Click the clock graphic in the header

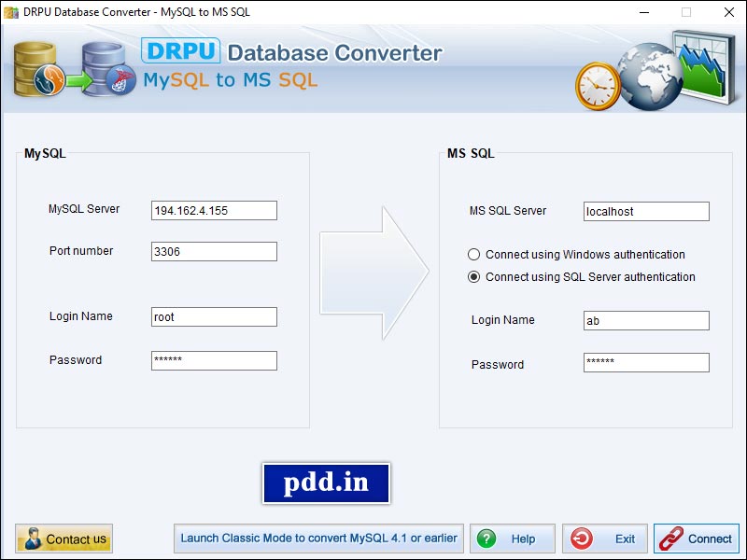[596, 82]
